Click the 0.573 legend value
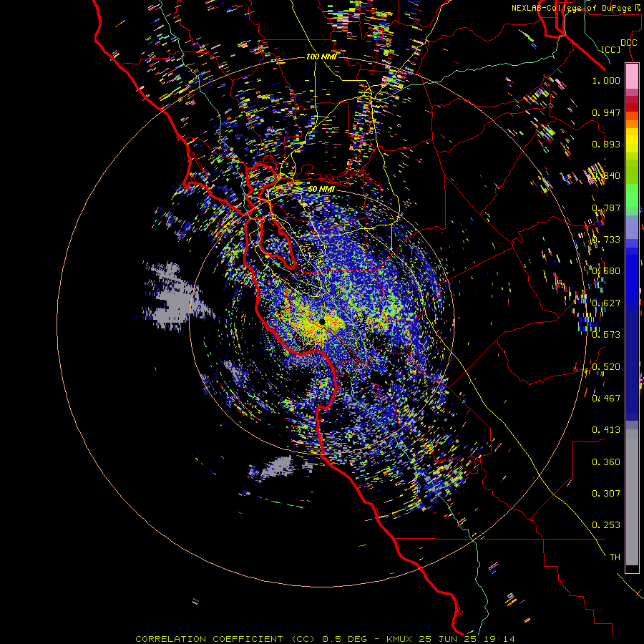The image size is (644, 644). coord(606,335)
